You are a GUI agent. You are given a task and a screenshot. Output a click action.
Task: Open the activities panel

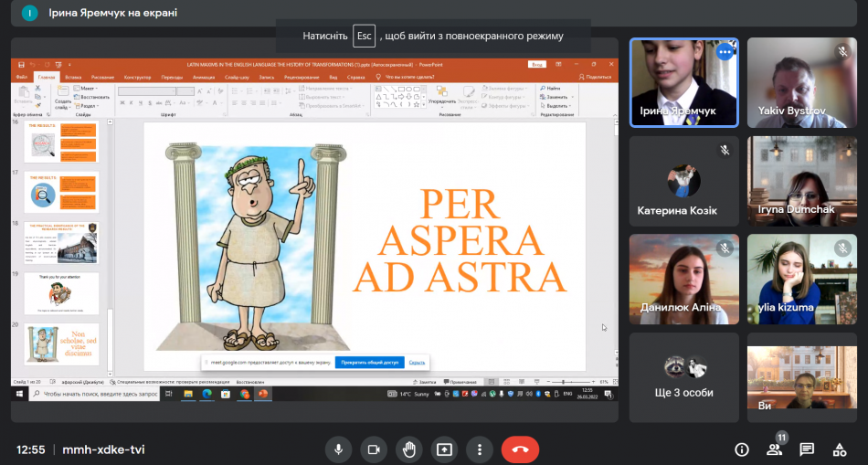(839, 449)
